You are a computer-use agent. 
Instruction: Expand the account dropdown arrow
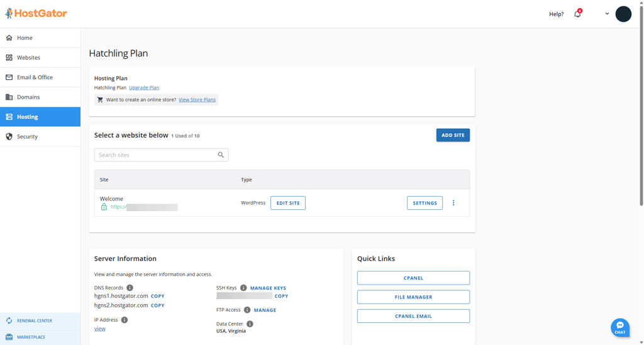(607, 14)
